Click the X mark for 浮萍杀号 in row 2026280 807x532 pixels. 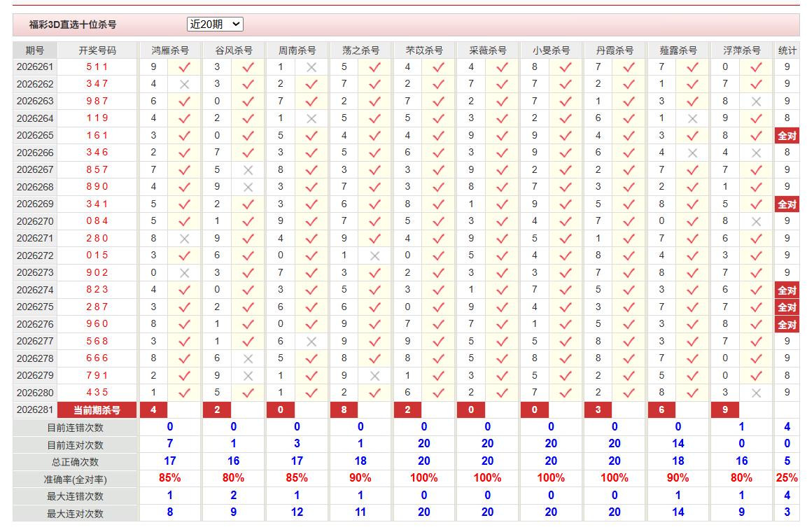click(756, 393)
